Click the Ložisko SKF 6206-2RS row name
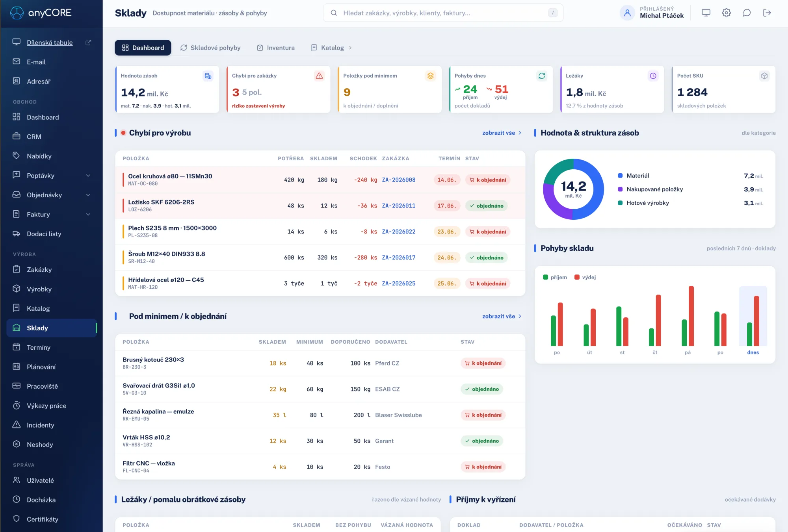Screen dimensions: 788x532 tap(161, 202)
